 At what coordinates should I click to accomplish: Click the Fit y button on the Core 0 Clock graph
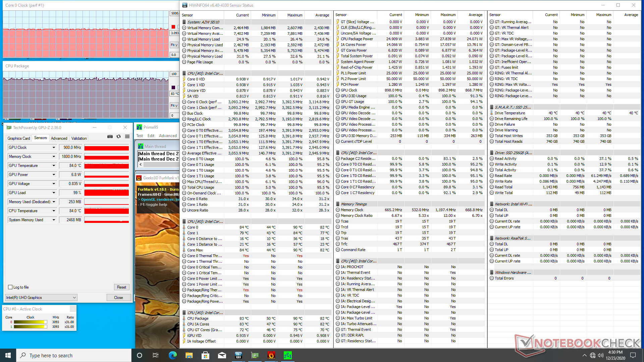(174, 45)
